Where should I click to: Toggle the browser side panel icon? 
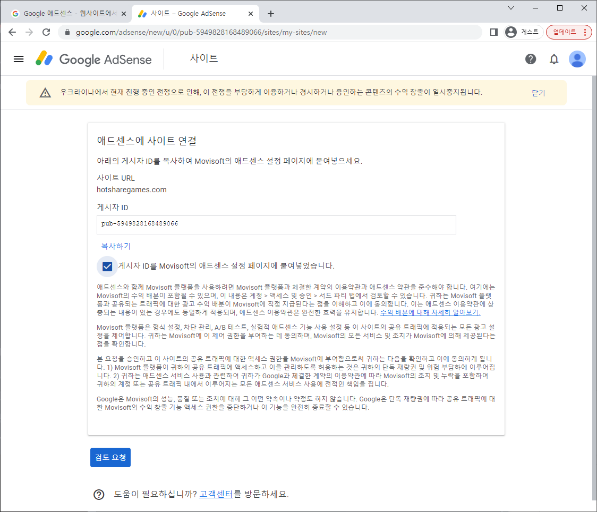(x=494, y=32)
